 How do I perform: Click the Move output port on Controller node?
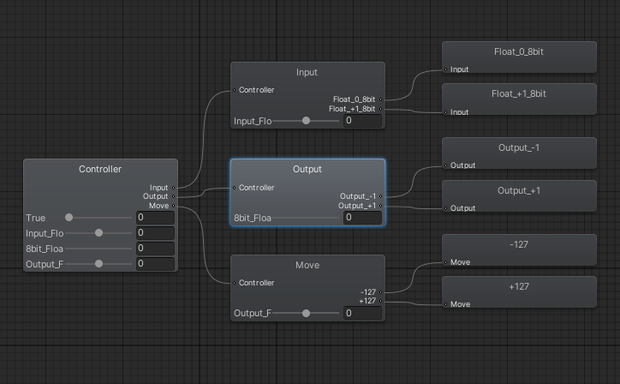[x=174, y=206]
